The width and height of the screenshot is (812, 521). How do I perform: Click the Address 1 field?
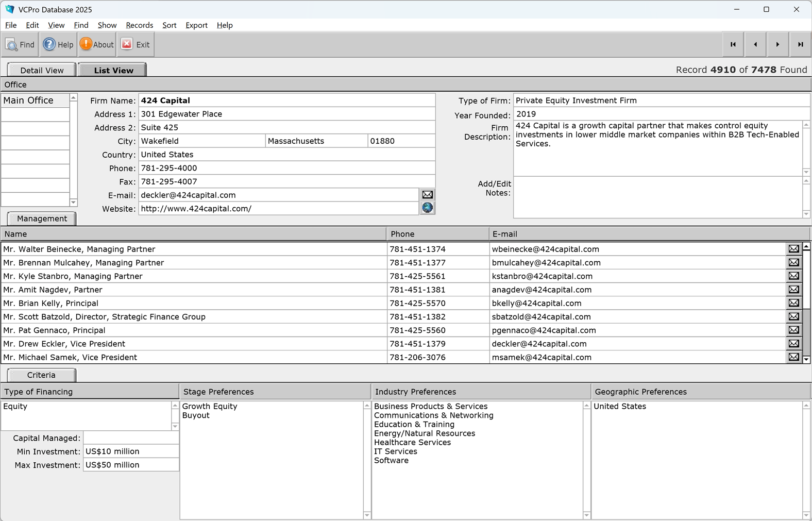pyautogui.click(x=287, y=114)
